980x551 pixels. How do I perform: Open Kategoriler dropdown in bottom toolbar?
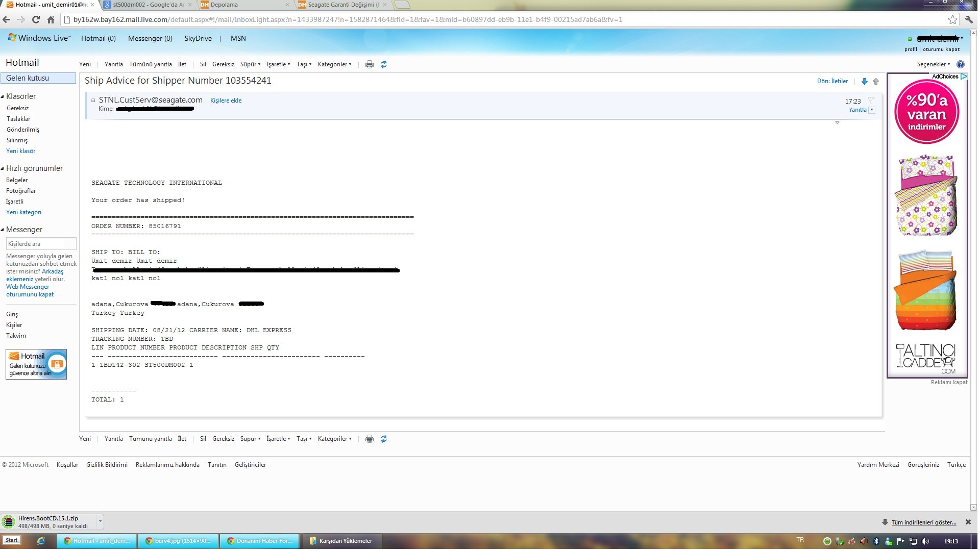[336, 440]
